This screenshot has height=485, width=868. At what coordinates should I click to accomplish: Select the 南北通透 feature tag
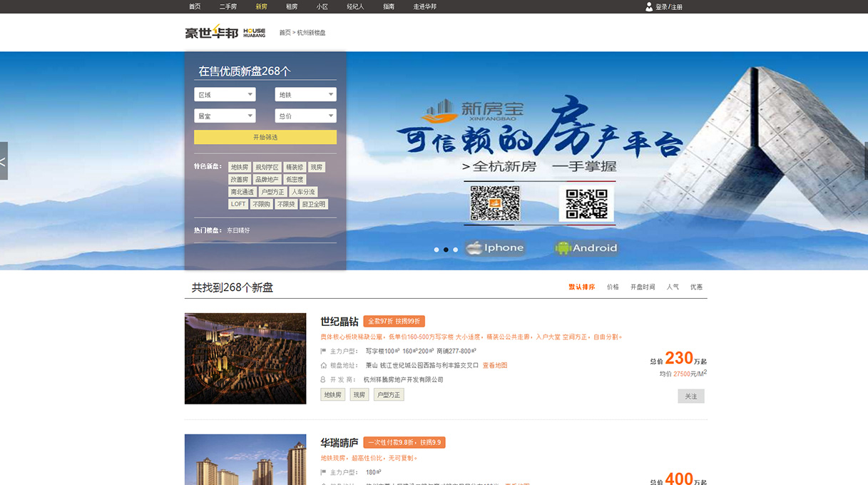click(x=242, y=192)
